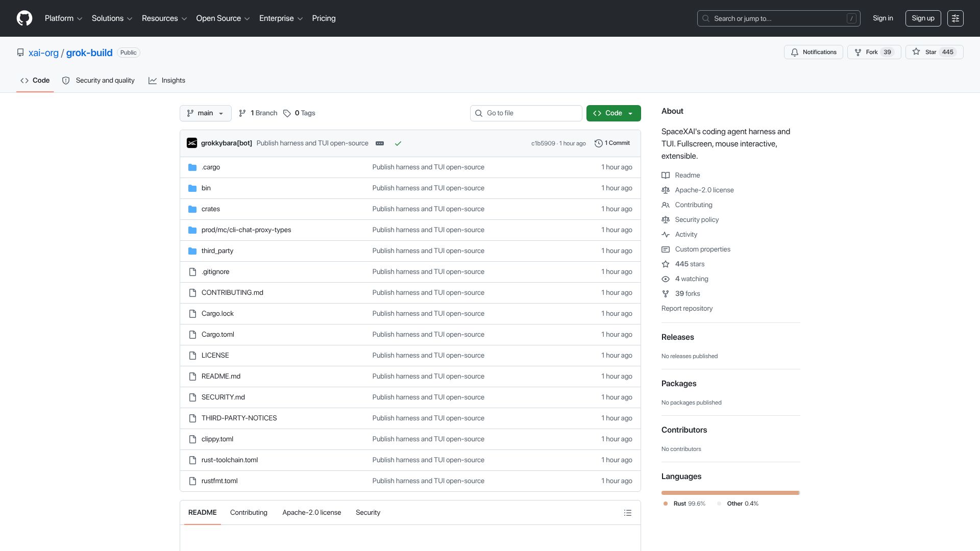Open the Tags icon link
980x551 pixels.
pyautogui.click(x=287, y=113)
